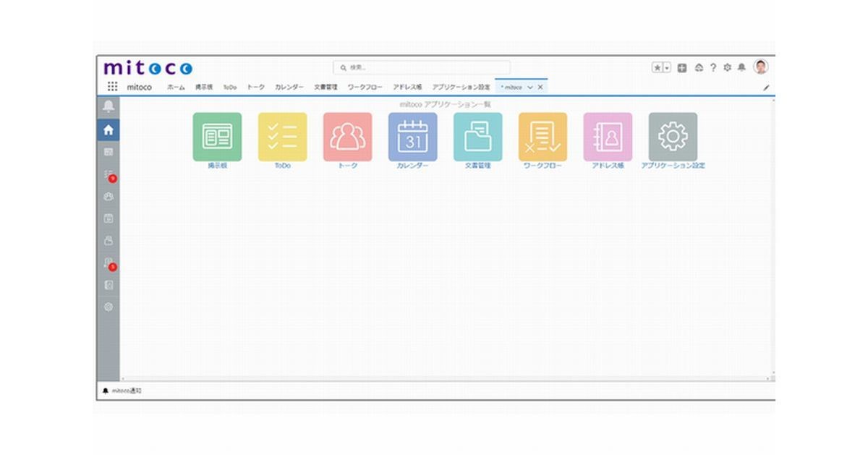Click the 検索 search field

point(422,67)
